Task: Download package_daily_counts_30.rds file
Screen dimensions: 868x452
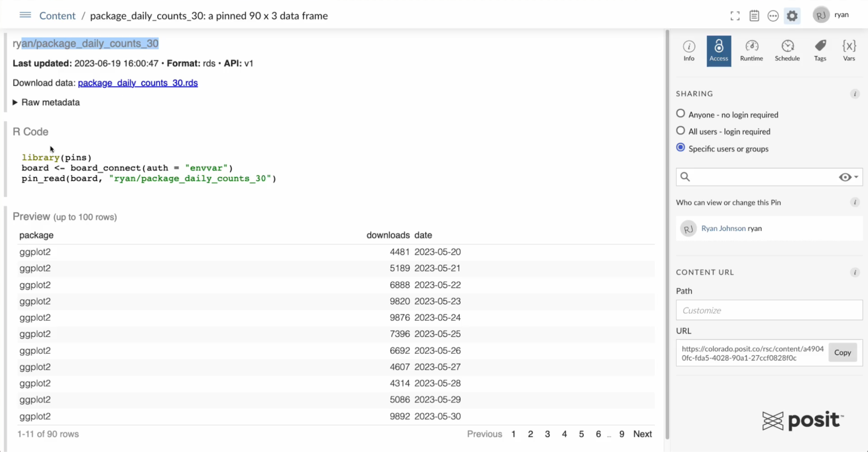Action: coord(137,83)
